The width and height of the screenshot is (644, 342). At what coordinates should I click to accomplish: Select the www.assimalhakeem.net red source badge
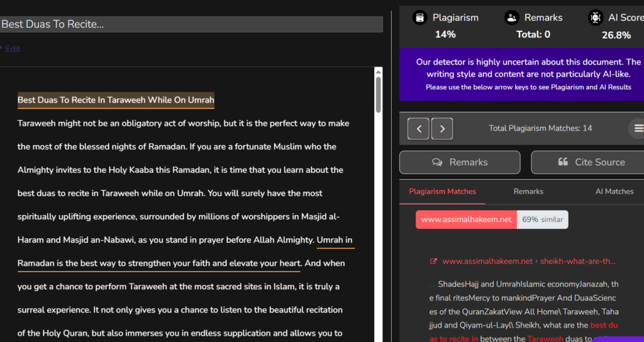point(466,219)
